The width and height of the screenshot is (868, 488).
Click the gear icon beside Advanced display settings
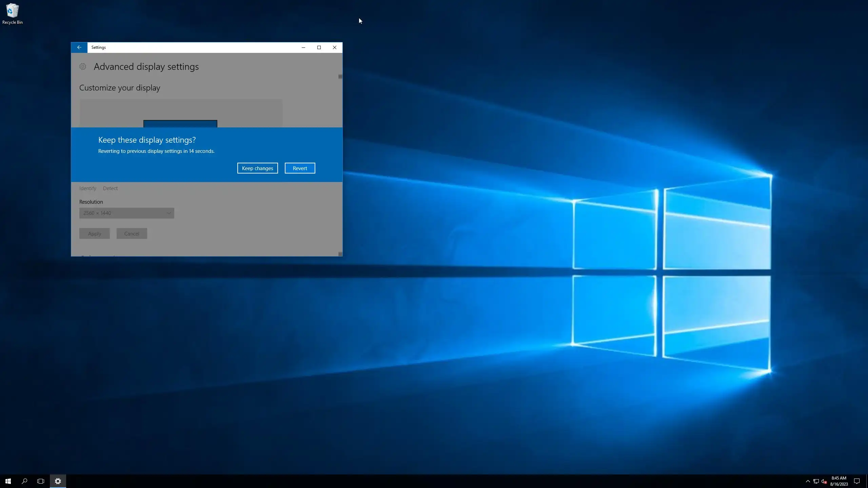[x=83, y=67]
